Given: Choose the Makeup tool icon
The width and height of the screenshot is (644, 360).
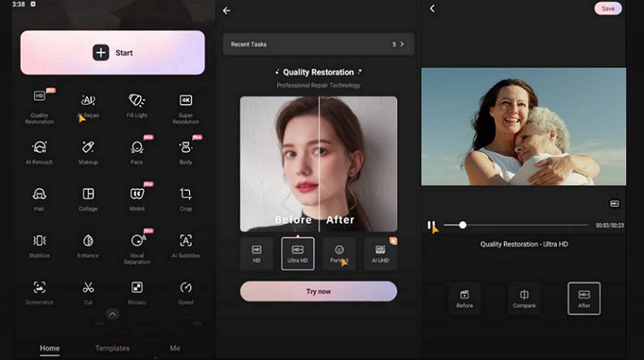Looking at the screenshot, I should (88, 151).
